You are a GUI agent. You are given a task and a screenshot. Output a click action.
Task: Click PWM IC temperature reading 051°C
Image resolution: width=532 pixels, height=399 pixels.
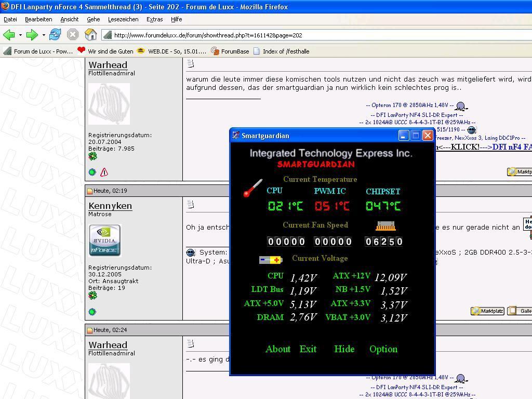pyautogui.click(x=331, y=206)
